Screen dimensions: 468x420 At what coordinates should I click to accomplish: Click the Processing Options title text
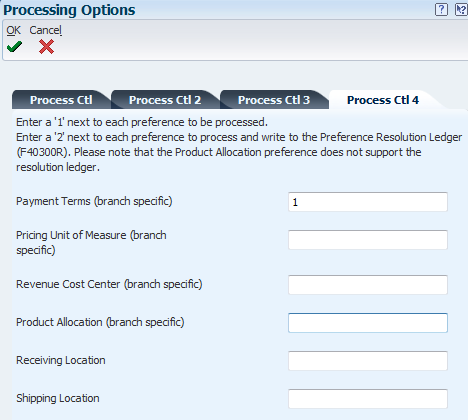coord(69,10)
